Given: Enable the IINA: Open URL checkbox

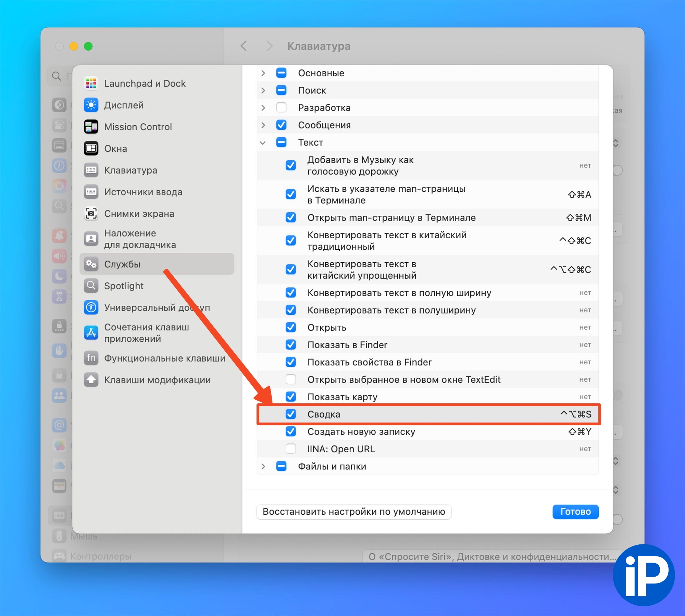Looking at the screenshot, I should click(x=291, y=449).
